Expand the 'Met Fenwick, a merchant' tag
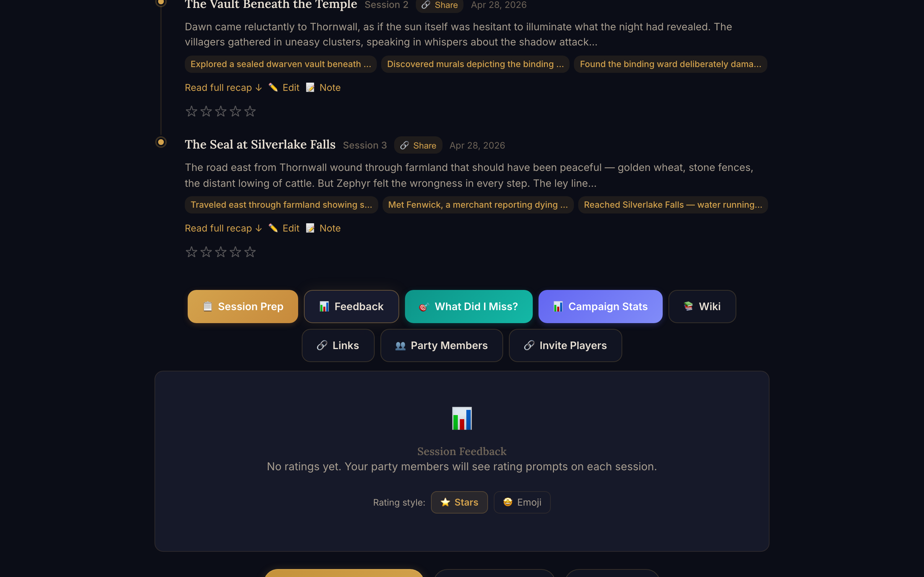Viewport: 924px width, 577px height. [478, 205]
